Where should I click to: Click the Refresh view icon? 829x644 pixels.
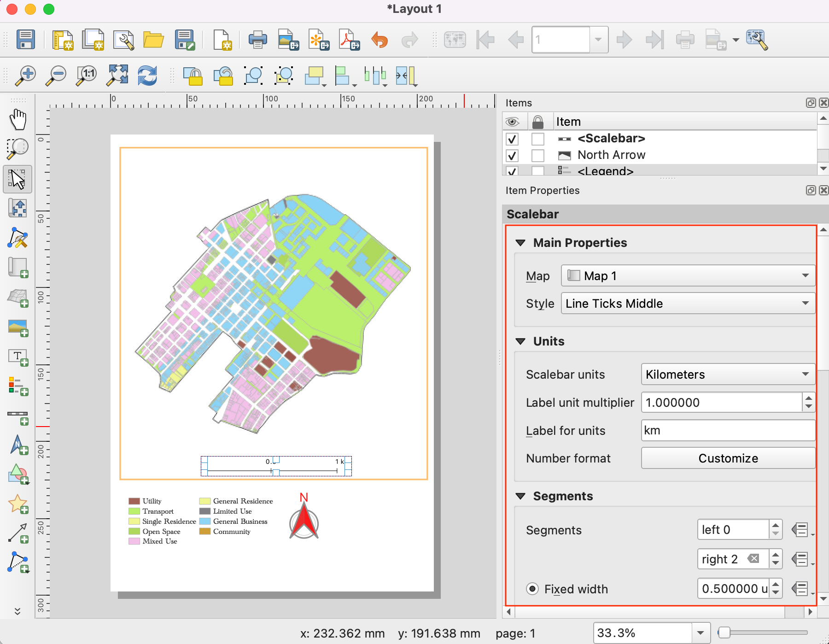point(147,76)
